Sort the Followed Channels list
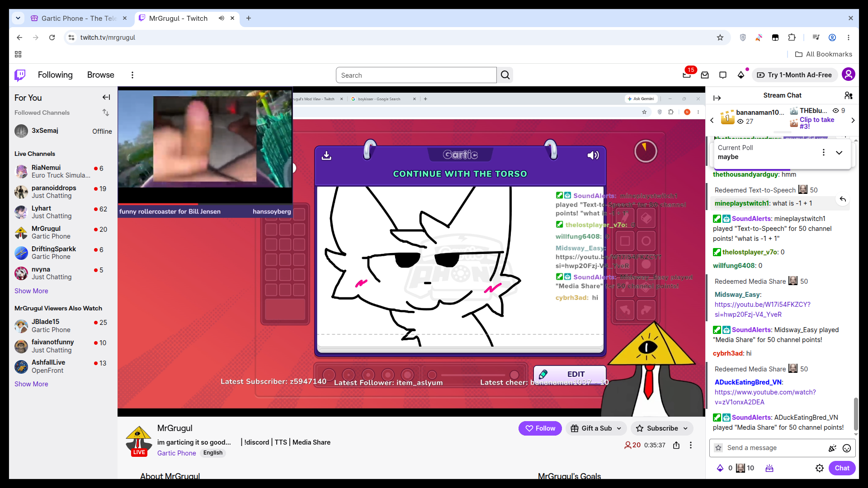 point(106,113)
